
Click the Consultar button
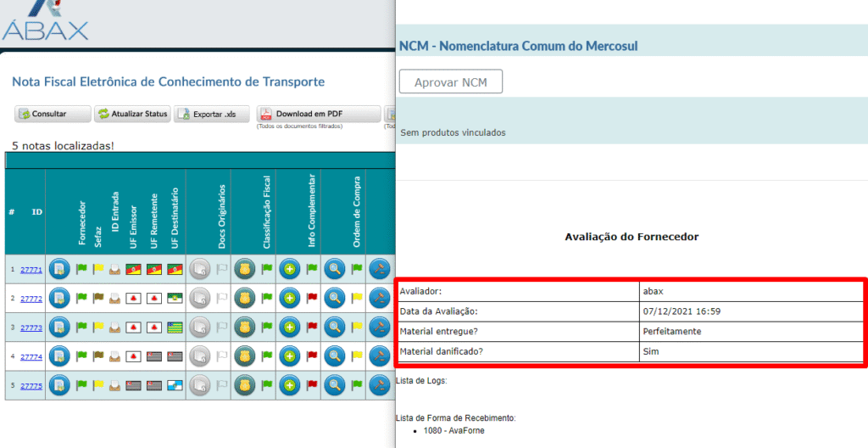coord(53,115)
